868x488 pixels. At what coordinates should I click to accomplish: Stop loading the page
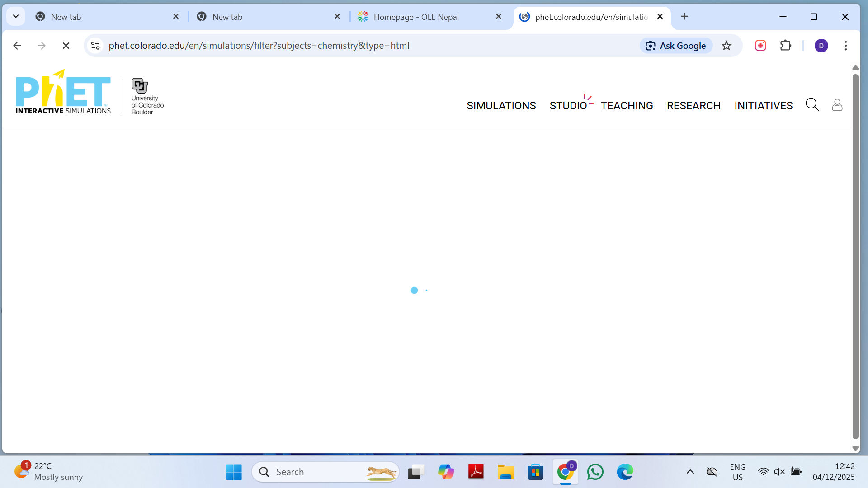(x=66, y=46)
